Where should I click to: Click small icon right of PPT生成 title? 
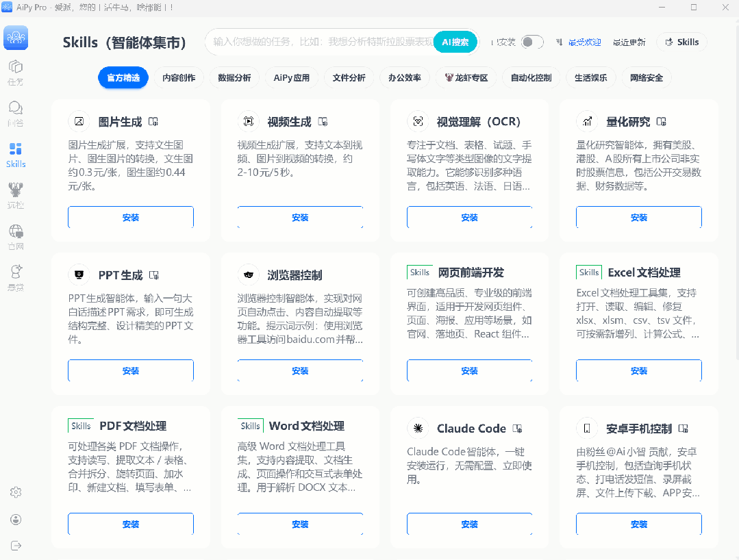click(154, 275)
